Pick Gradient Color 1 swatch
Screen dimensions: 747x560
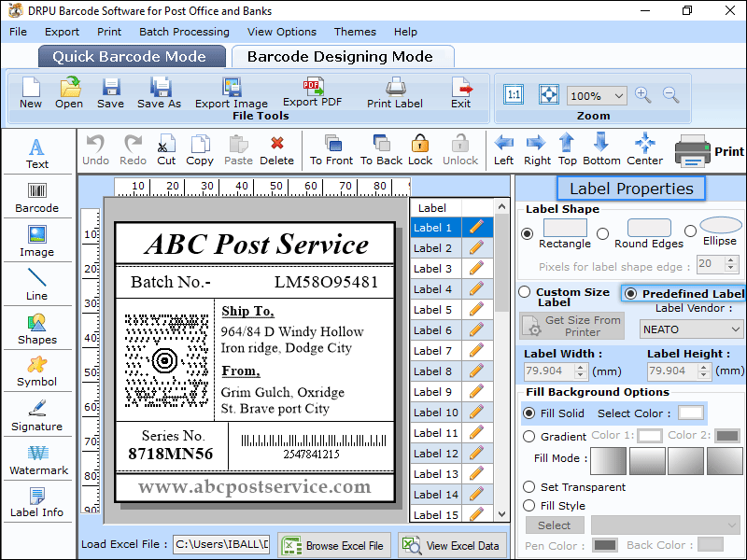pyautogui.click(x=650, y=436)
